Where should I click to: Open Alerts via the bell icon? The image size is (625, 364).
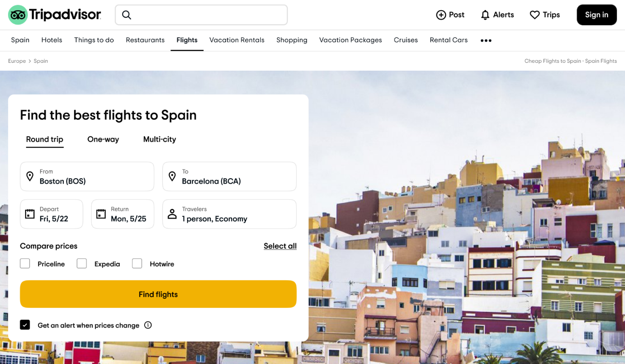pos(485,15)
